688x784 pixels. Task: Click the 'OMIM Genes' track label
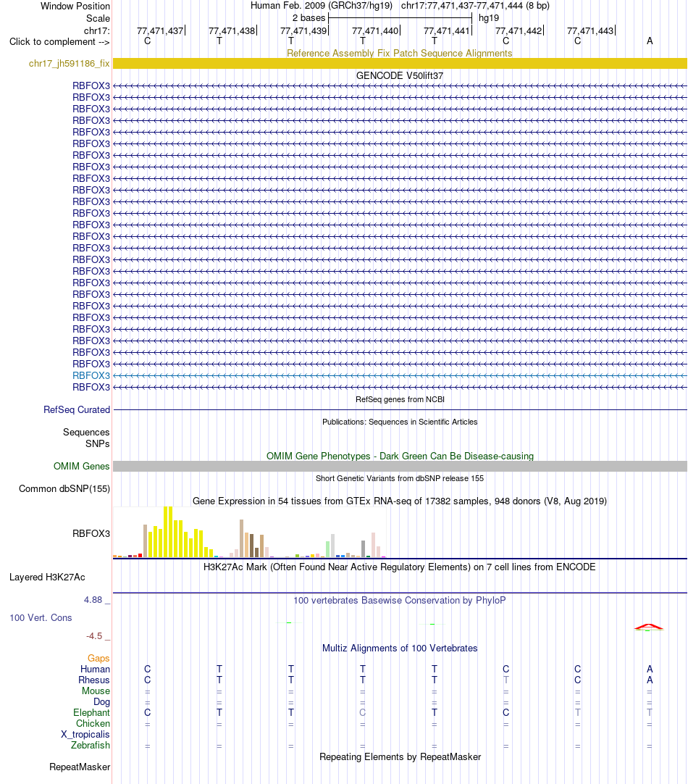coord(81,466)
